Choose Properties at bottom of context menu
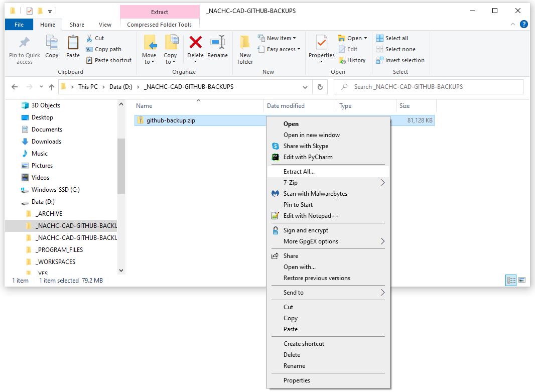The height and width of the screenshot is (392, 535). coord(328,380)
